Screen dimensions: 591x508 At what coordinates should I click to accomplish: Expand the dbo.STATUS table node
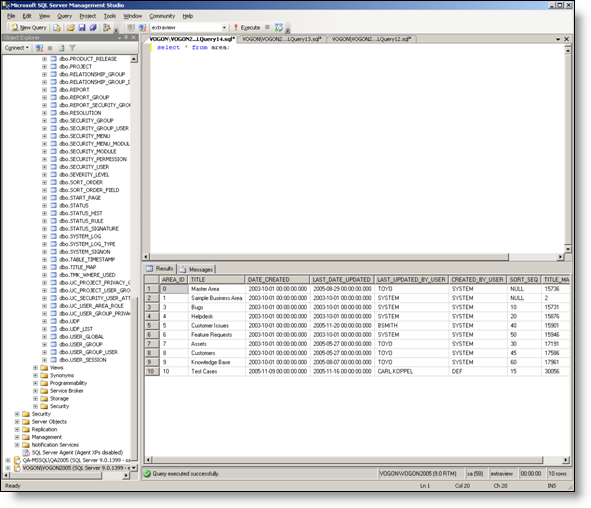pyautogui.click(x=44, y=205)
